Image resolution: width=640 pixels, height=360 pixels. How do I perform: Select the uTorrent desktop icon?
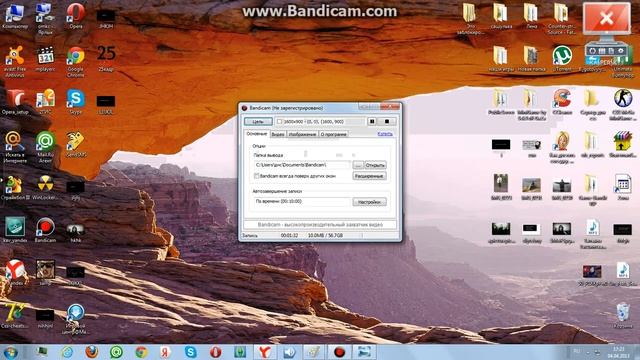coord(562,59)
